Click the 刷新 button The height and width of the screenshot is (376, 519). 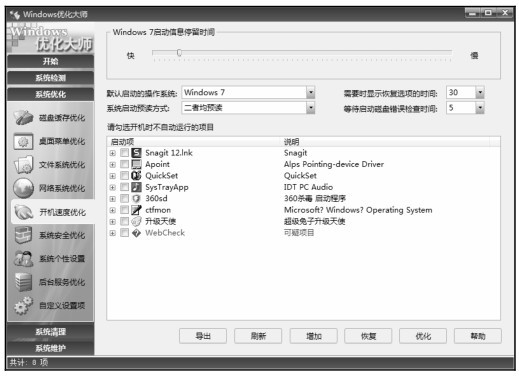click(258, 336)
